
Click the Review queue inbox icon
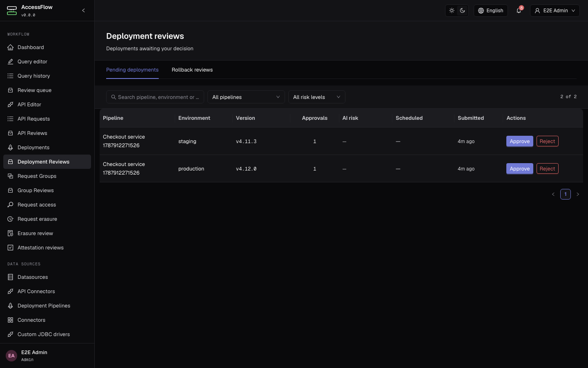tap(11, 90)
